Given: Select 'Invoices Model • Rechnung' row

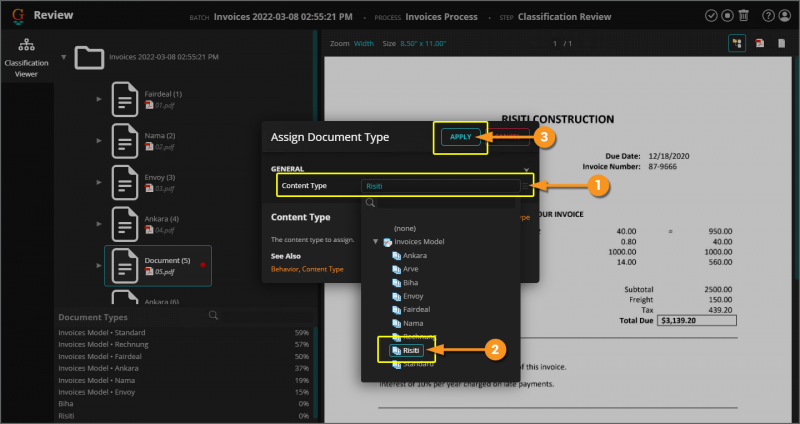Looking at the screenshot, I should click(x=184, y=344).
